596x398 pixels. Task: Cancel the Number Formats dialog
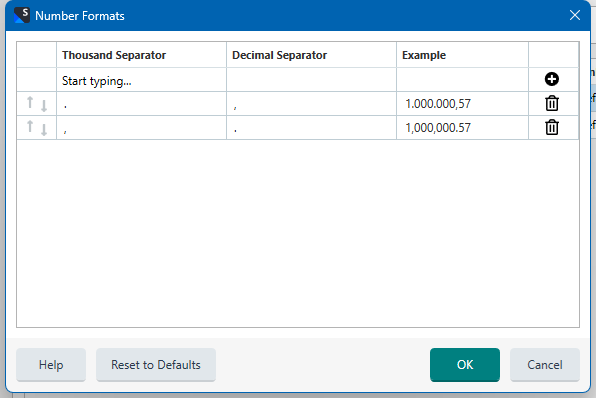(545, 365)
